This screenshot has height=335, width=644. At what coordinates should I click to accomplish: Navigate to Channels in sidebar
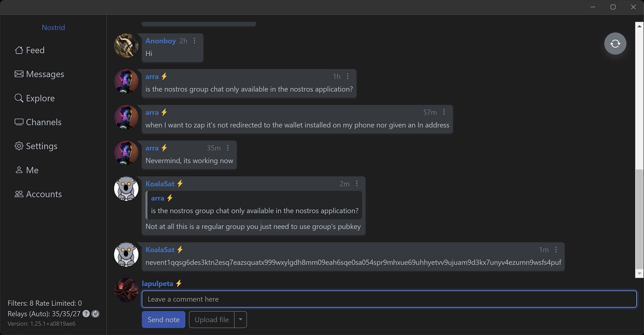pos(38,122)
